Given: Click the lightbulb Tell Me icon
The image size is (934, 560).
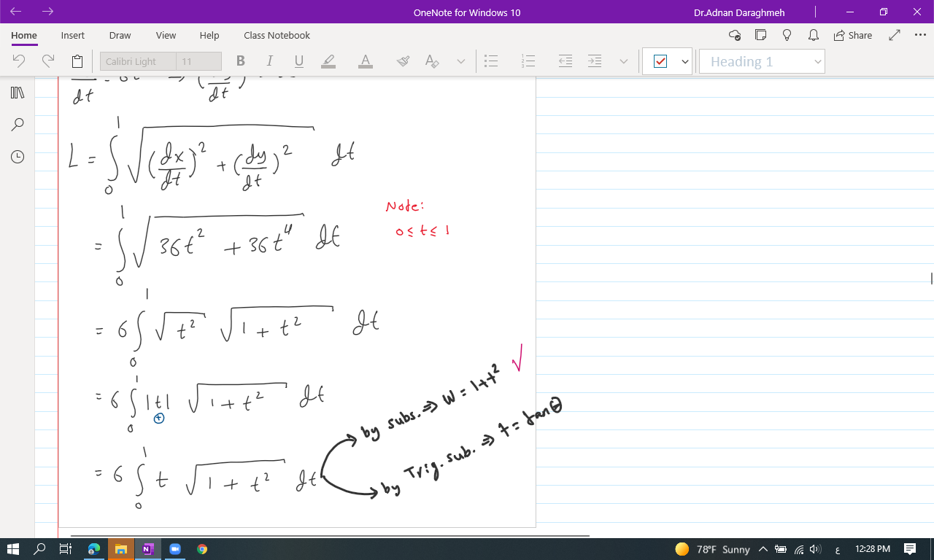Looking at the screenshot, I should (x=787, y=35).
